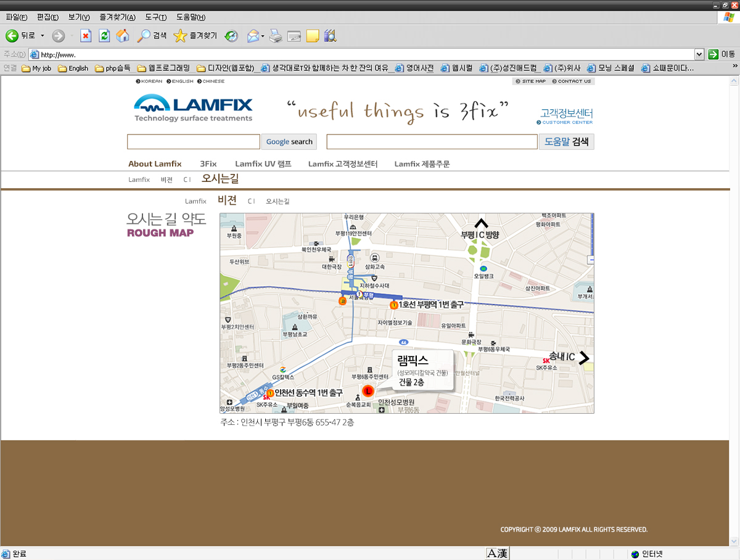
Task: Click the toolbar Search (검색) magnifier icon
Action: point(144,36)
